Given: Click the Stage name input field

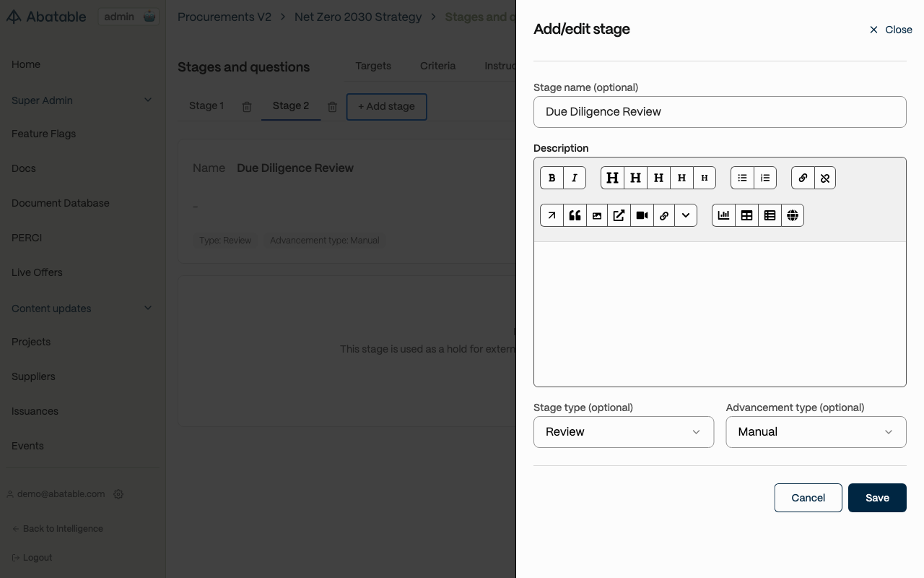Looking at the screenshot, I should click(720, 112).
